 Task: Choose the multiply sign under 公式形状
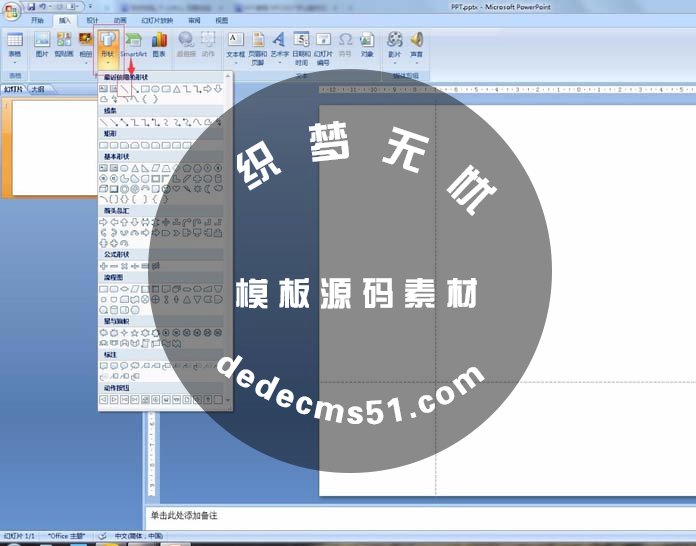click(x=124, y=266)
